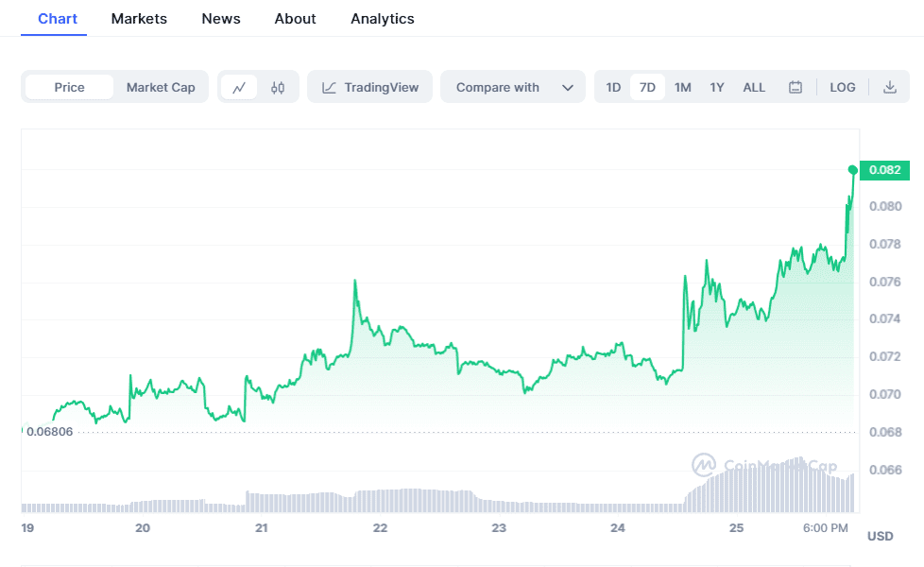Click the 0.066 price axis label
The height and width of the screenshot is (567, 924).
pyautogui.click(x=885, y=470)
